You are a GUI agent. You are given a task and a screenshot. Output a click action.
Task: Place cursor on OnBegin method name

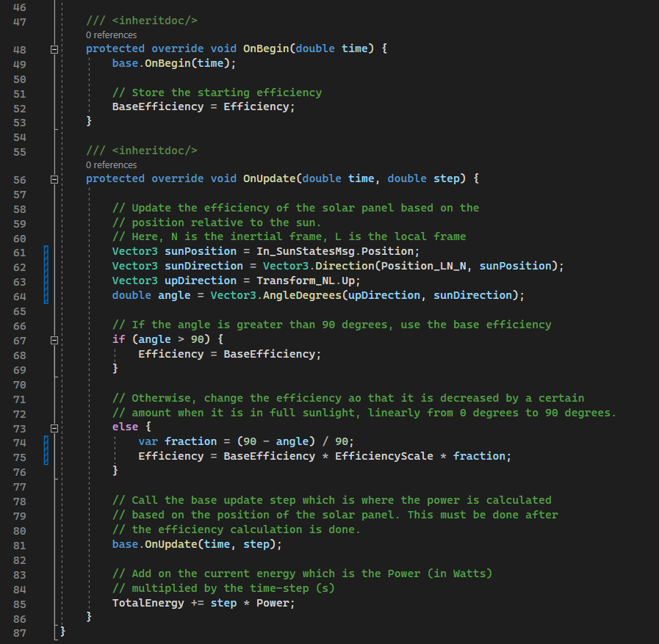[x=266, y=48]
